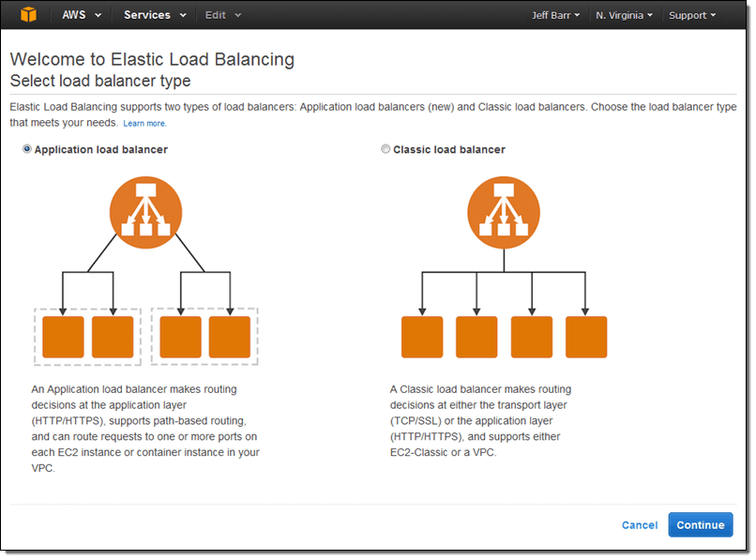756x560 pixels.
Task: Click the AWS orange cube logo
Action: [x=29, y=15]
